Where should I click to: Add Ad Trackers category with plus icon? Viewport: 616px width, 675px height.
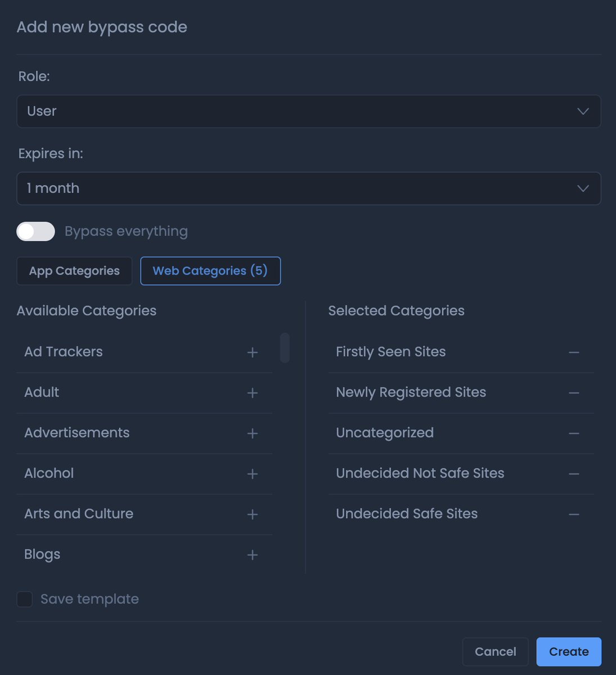coord(253,353)
